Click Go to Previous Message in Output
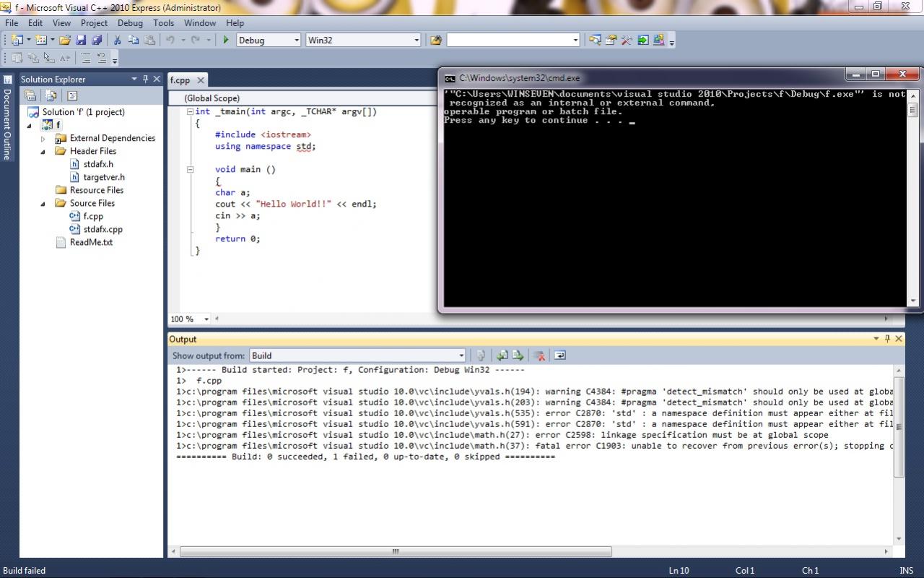 (502, 355)
